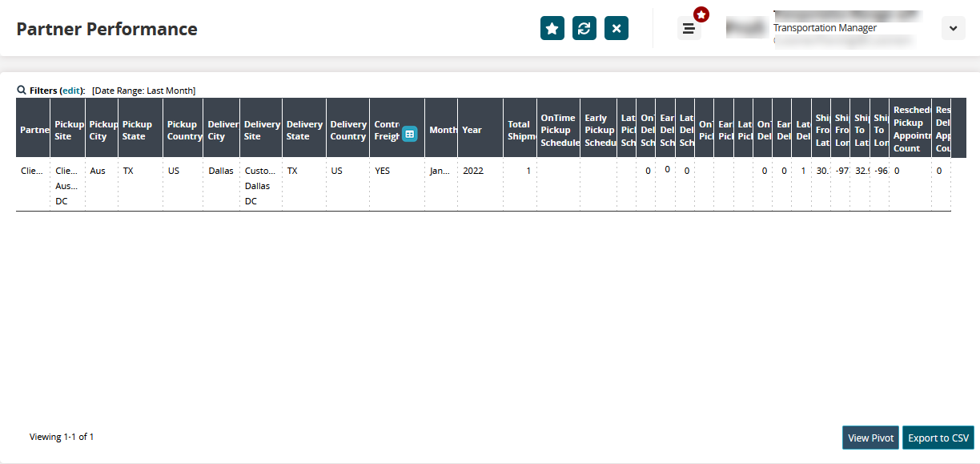Sort by Delivery State column header
The height and width of the screenshot is (464, 980).
click(304, 128)
